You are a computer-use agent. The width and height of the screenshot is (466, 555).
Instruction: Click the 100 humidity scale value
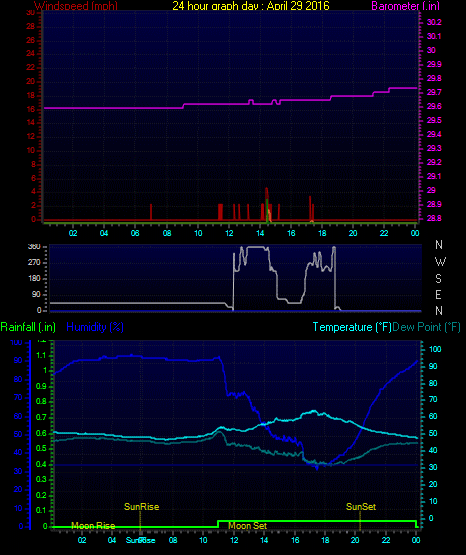pyautogui.click(x=16, y=342)
